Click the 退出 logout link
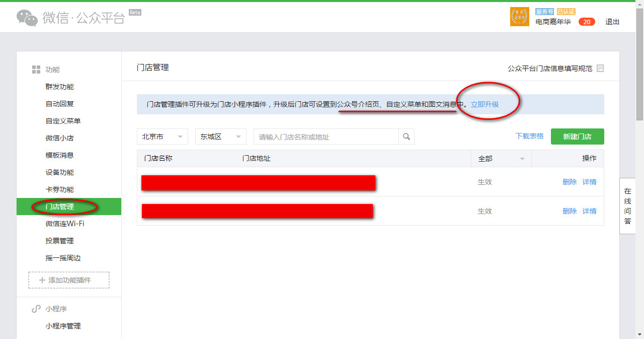Image resolution: width=644 pixels, height=339 pixels. point(612,22)
